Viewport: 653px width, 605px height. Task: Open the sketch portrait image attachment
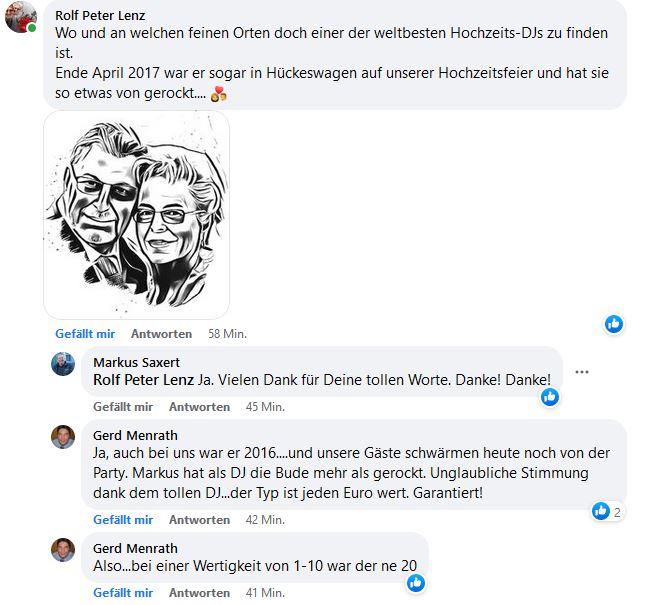tap(137, 215)
